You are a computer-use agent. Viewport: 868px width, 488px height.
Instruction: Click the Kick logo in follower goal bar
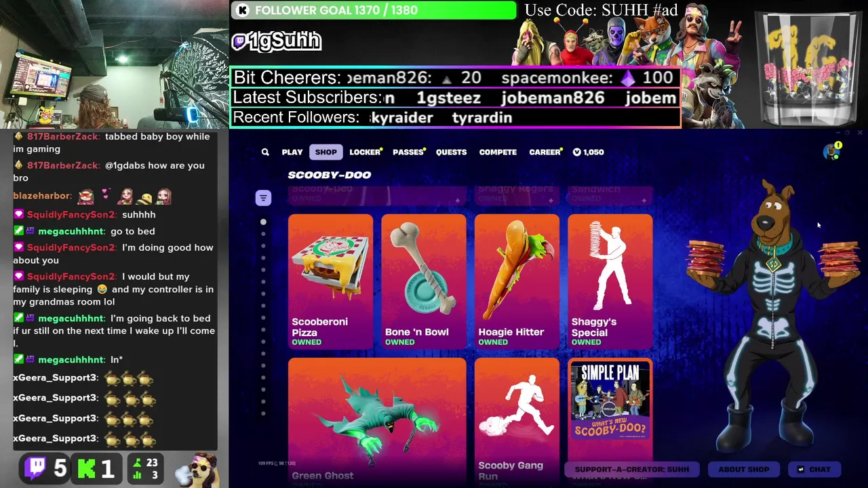[x=243, y=10]
